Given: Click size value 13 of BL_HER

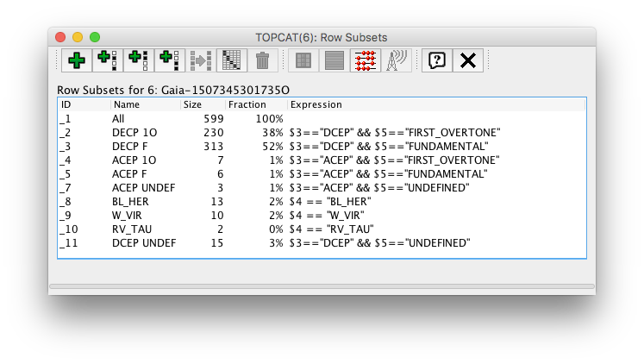Looking at the screenshot, I should tap(217, 202).
